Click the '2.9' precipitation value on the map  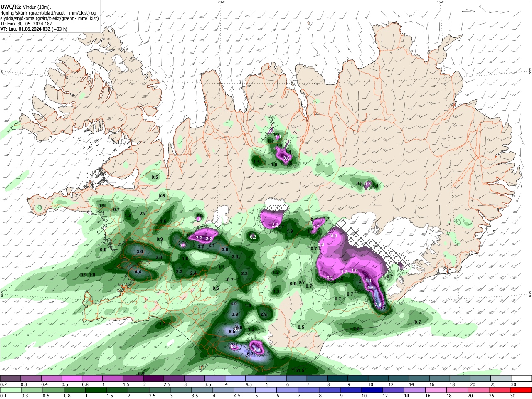click(264, 315)
